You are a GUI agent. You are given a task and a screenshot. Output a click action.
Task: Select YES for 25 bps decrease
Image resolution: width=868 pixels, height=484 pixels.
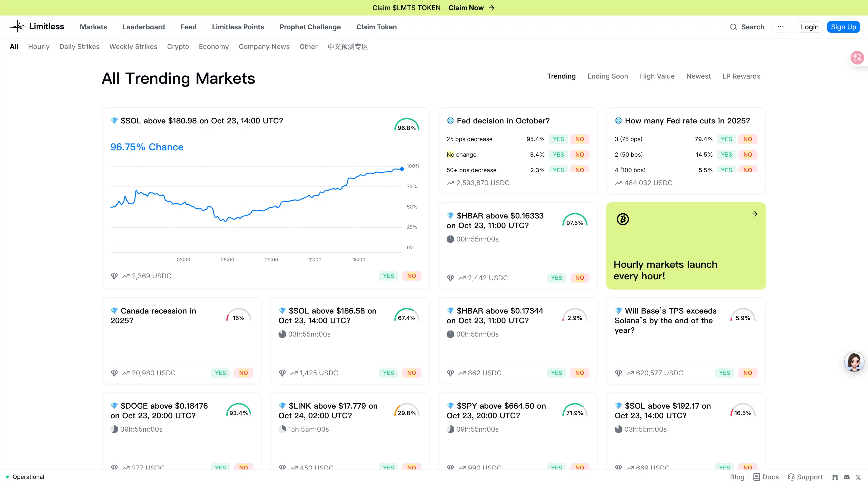click(558, 139)
